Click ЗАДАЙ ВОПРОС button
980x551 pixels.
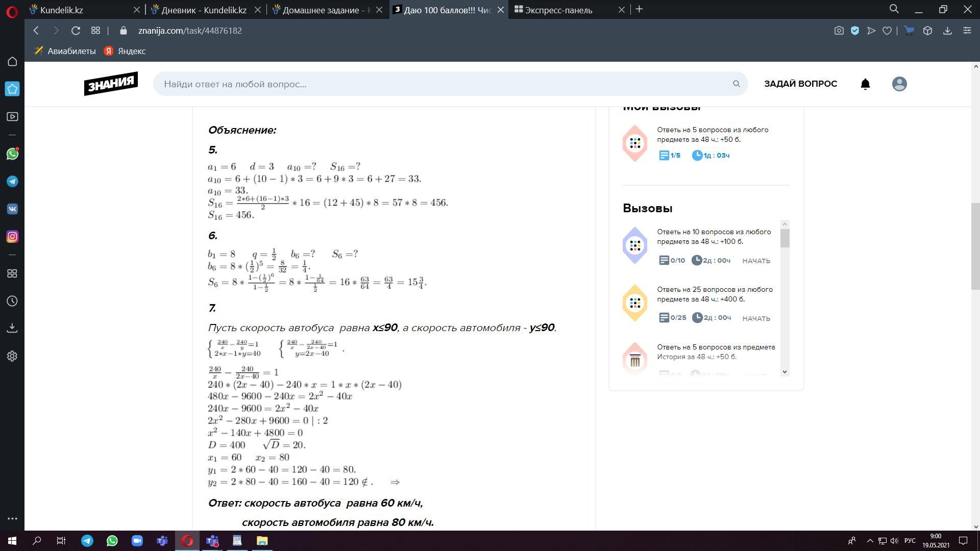(800, 84)
